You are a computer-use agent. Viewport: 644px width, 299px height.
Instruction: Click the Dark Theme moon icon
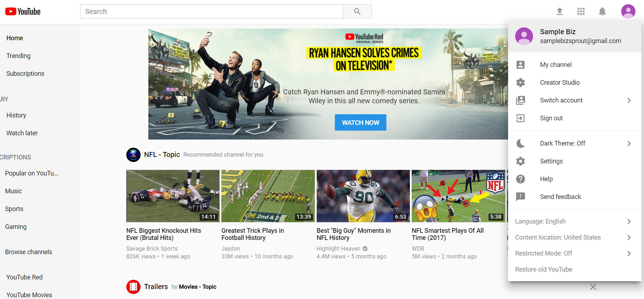(521, 143)
